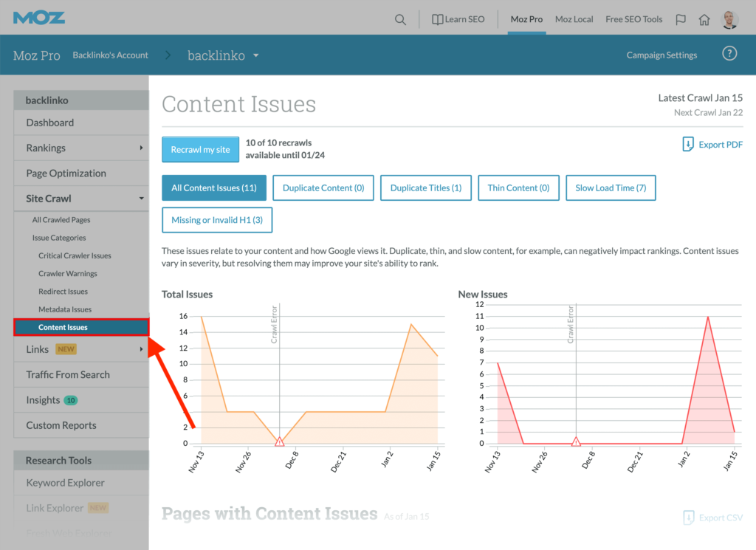
Task: Open the flag notifications icon
Action: (681, 19)
